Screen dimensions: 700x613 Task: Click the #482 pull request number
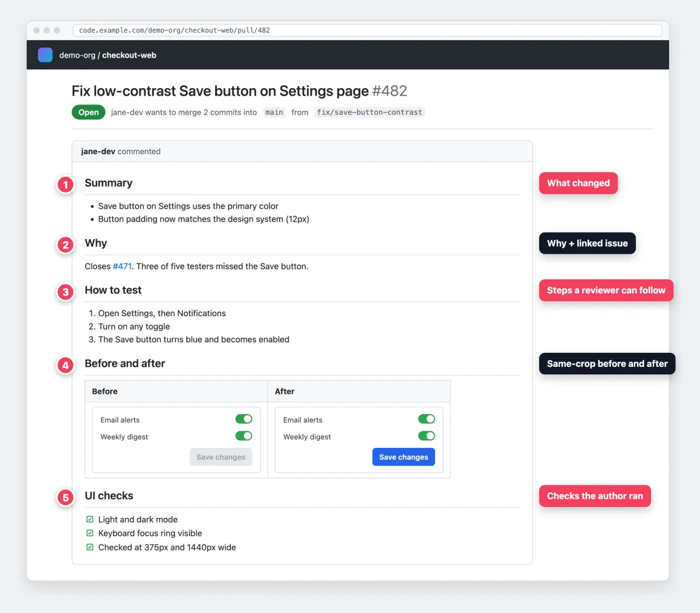[390, 91]
